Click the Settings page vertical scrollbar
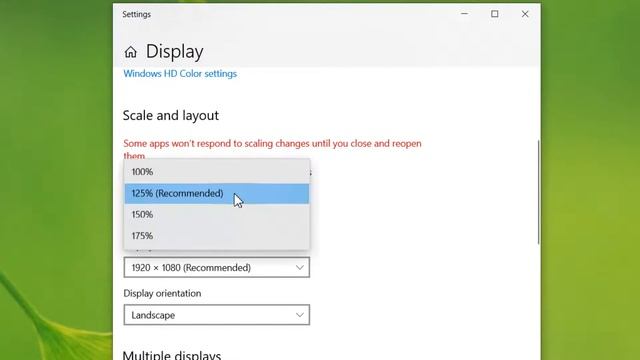 point(538,192)
